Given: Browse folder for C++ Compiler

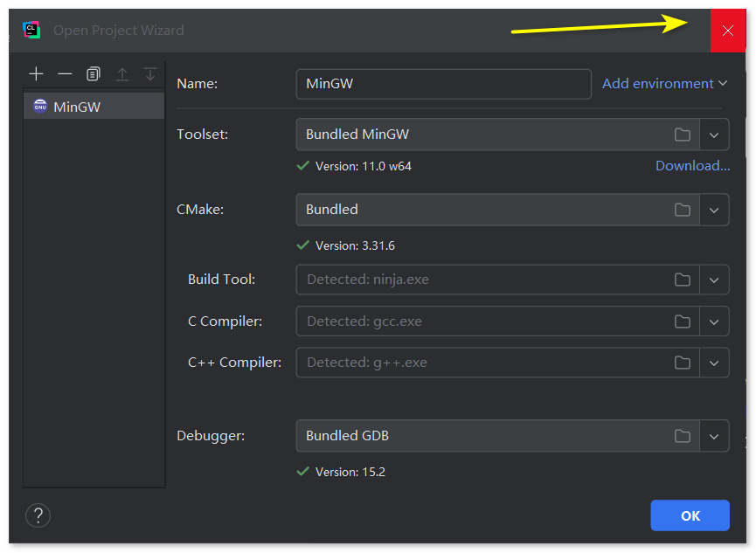Looking at the screenshot, I should coord(683,363).
